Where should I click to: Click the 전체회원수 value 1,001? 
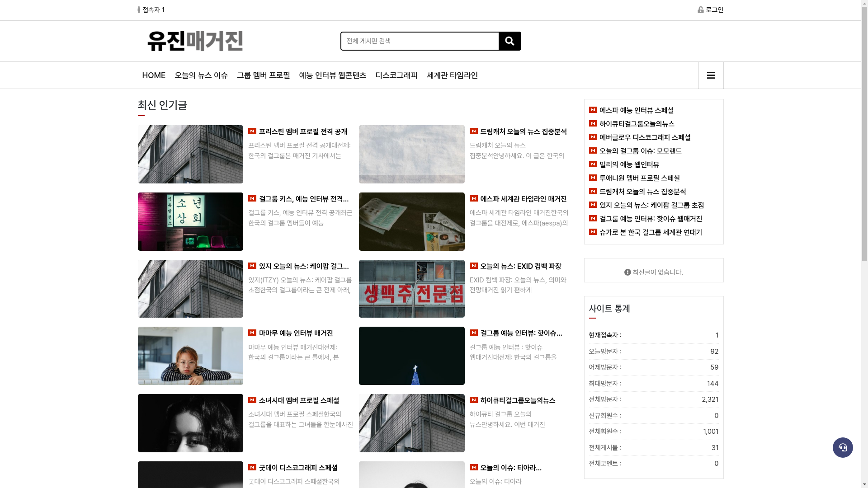point(710,432)
